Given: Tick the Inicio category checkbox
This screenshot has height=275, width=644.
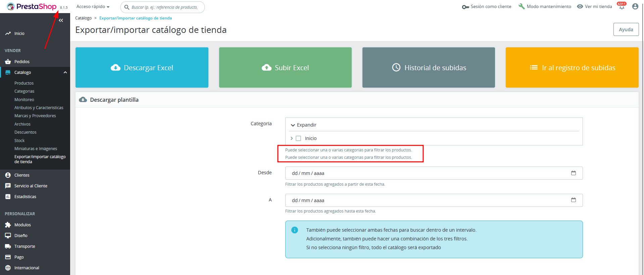Looking at the screenshot, I should (298, 138).
